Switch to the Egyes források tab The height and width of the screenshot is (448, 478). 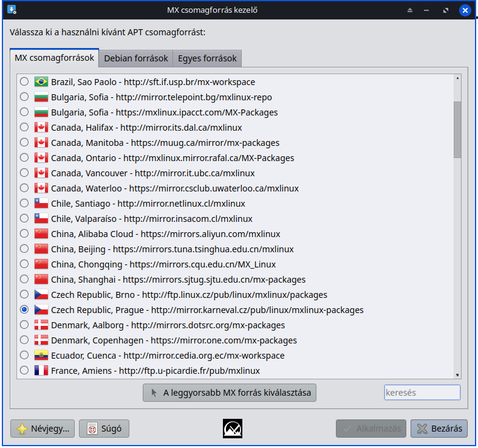tap(207, 58)
